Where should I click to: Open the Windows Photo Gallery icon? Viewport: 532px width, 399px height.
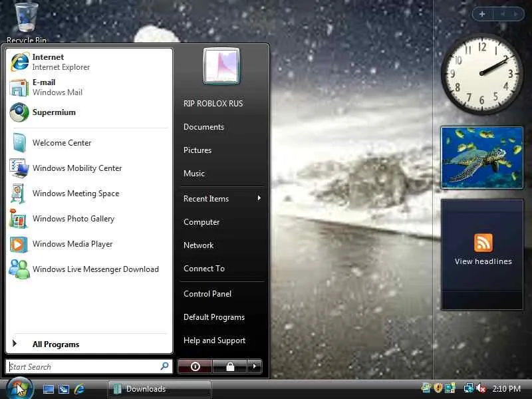[x=19, y=219]
